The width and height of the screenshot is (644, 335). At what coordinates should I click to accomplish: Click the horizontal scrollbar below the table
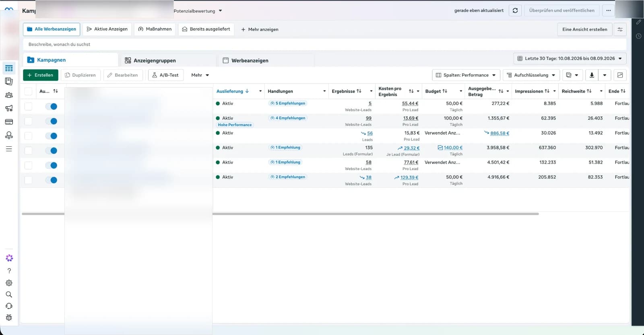pyautogui.click(x=280, y=214)
